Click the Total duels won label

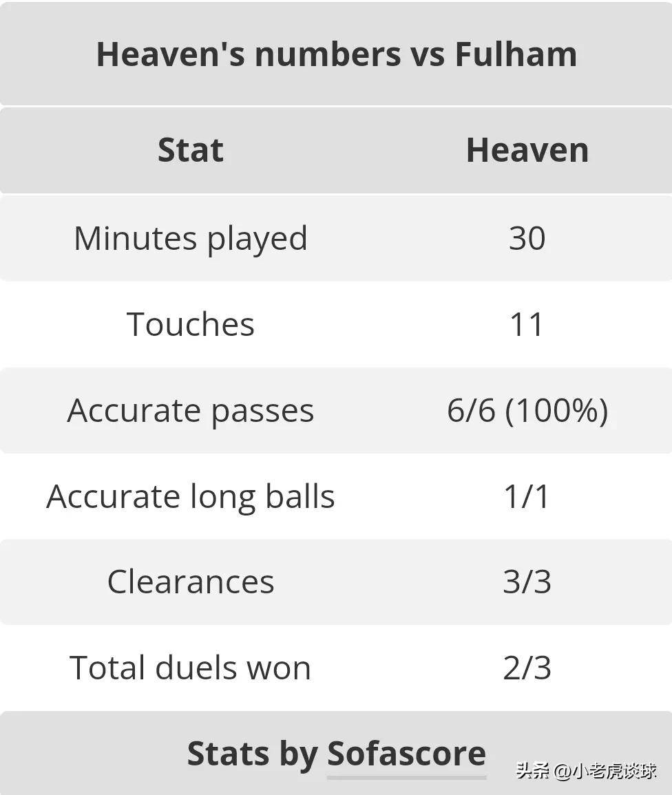pos(191,667)
